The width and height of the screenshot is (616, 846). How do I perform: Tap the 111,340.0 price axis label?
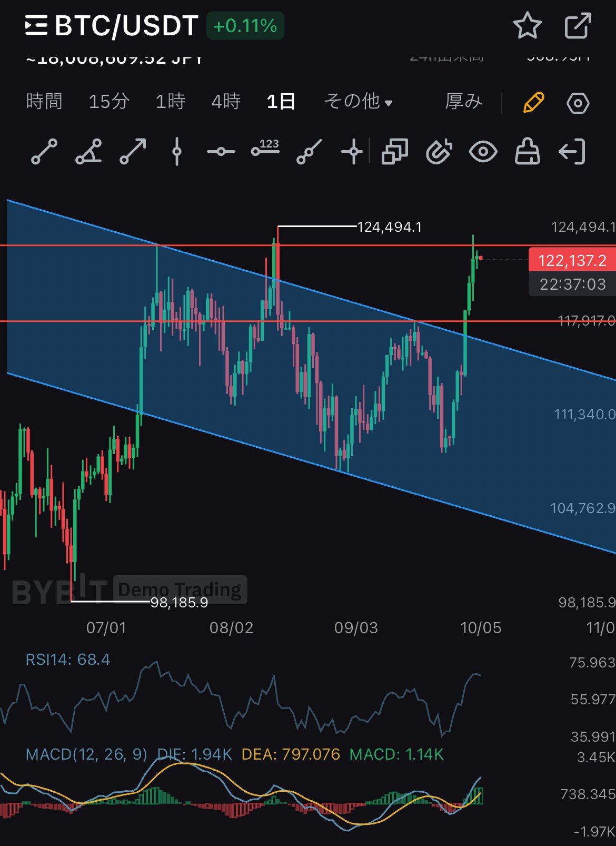coord(584,415)
